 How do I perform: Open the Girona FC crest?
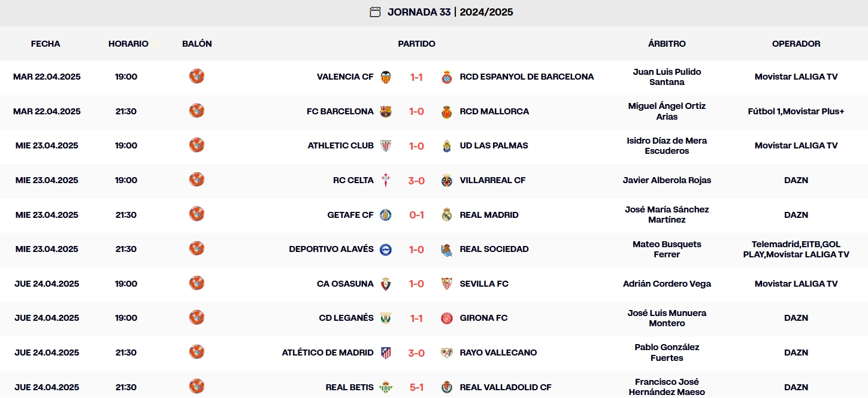(x=446, y=318)
